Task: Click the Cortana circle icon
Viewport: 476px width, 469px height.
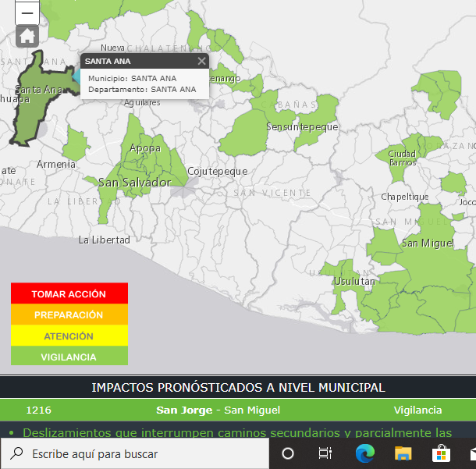Action: click(x=287, y=453)
